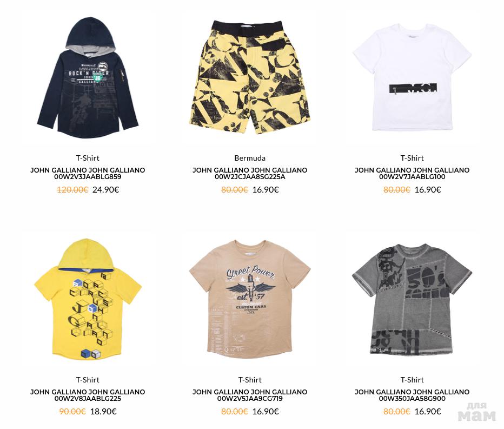Click product title 00W2V5JAA9CG719
This screenshot has height=429, width=504.
click(250, 395)
